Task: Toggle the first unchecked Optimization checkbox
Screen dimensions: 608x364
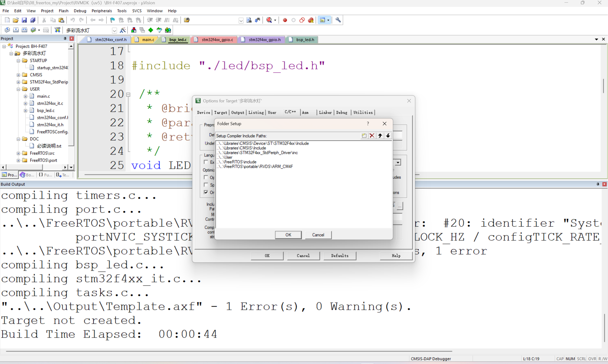Action: point(206,177)
